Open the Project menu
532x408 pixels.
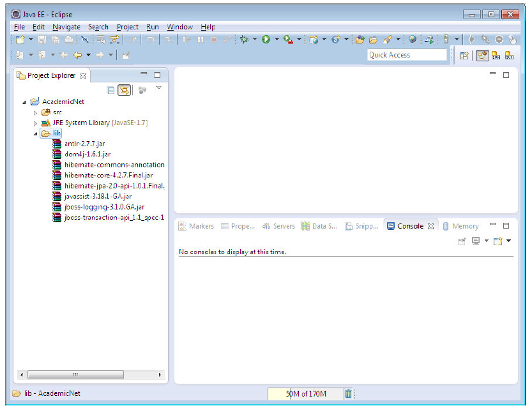click(x=127, y=27)
